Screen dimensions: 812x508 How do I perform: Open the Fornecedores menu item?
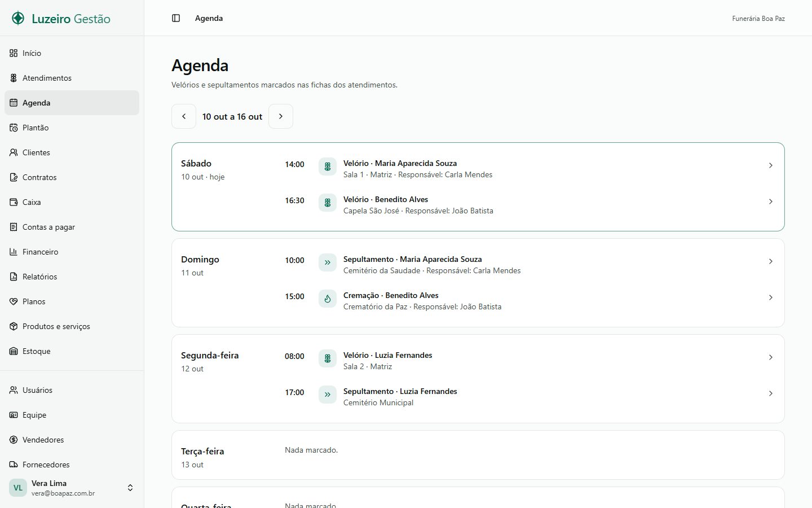(72, 465)
